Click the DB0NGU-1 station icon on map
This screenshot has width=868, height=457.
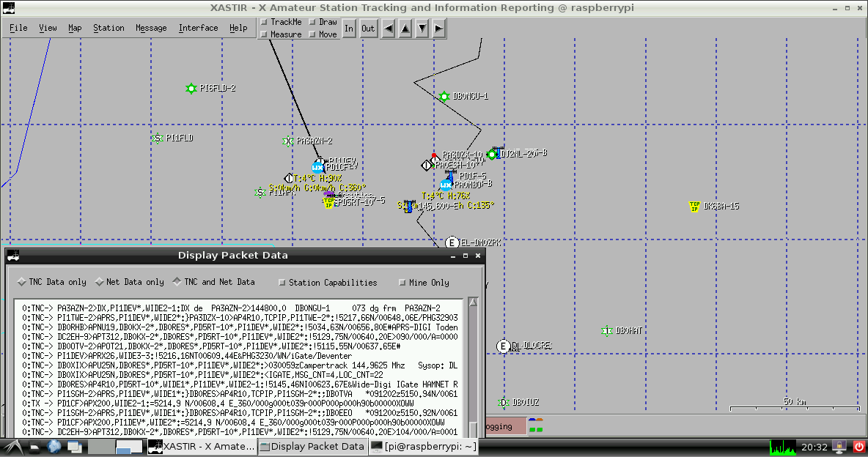click(444, 97)
